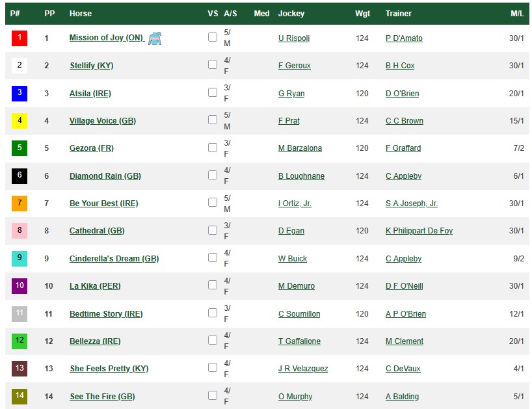532x409 pixels.
Task: Sort by the Horse column header
Action: pyautogui.click(x=81, y=14)
